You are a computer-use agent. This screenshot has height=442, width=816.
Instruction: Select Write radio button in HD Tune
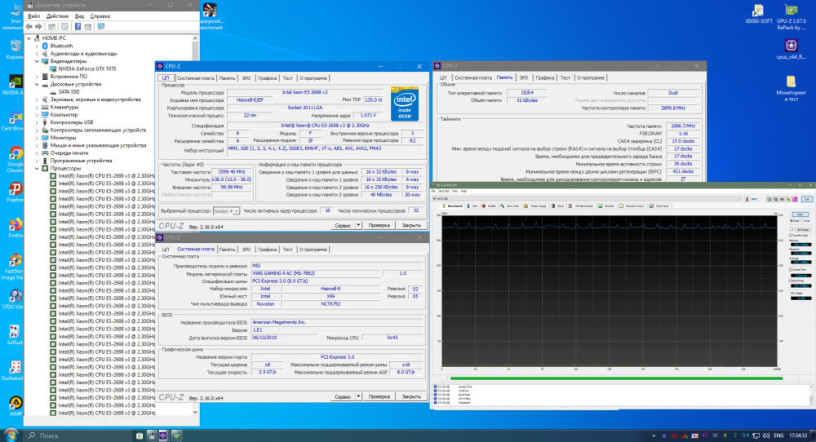pyautogui.click(x=802, y=221)
